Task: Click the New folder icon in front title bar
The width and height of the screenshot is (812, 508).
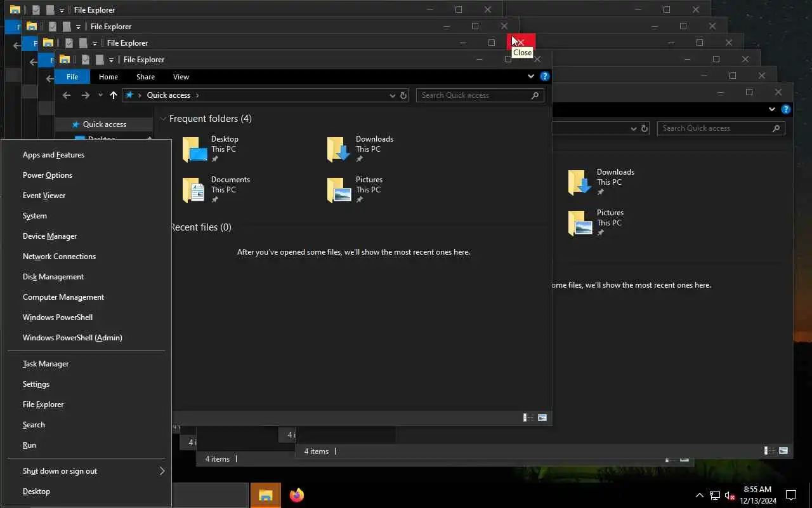Action: tap(99, 60)
